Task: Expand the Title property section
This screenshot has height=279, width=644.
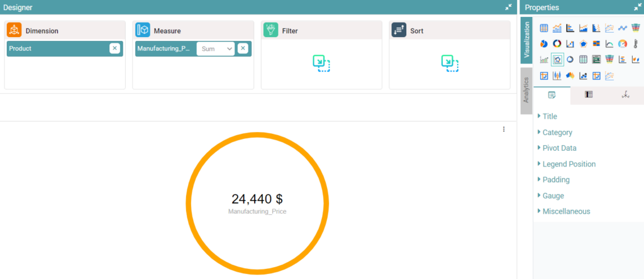Action: tap(550, 116)
